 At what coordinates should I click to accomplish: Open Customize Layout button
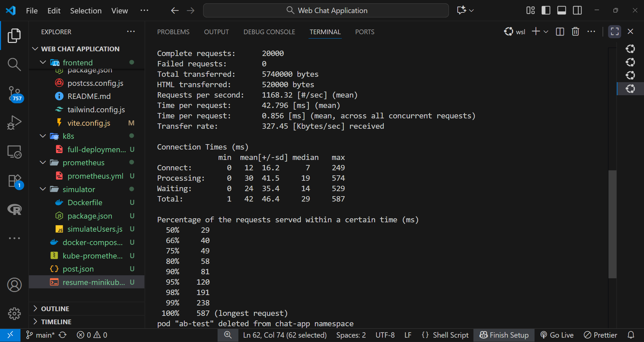pos(531,10)
